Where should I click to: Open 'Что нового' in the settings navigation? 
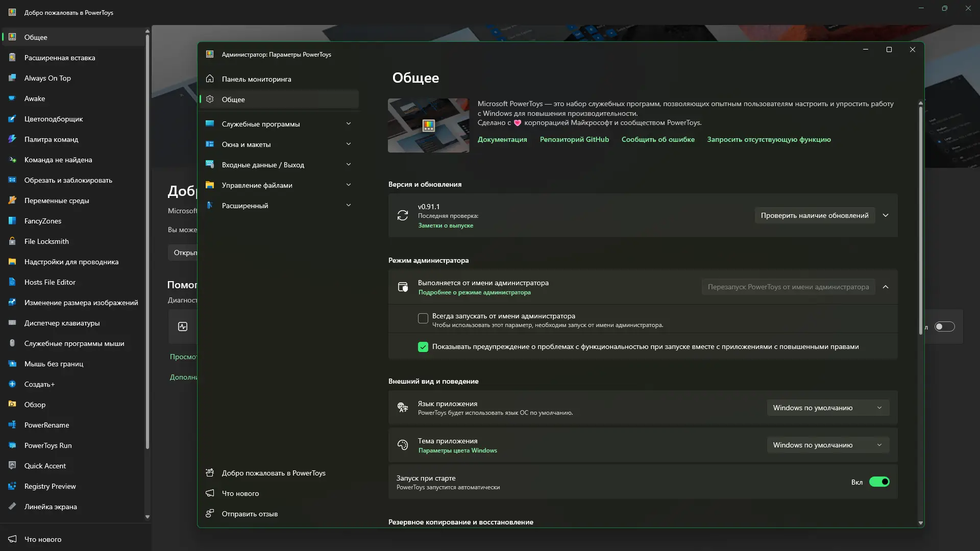[240, 493]
